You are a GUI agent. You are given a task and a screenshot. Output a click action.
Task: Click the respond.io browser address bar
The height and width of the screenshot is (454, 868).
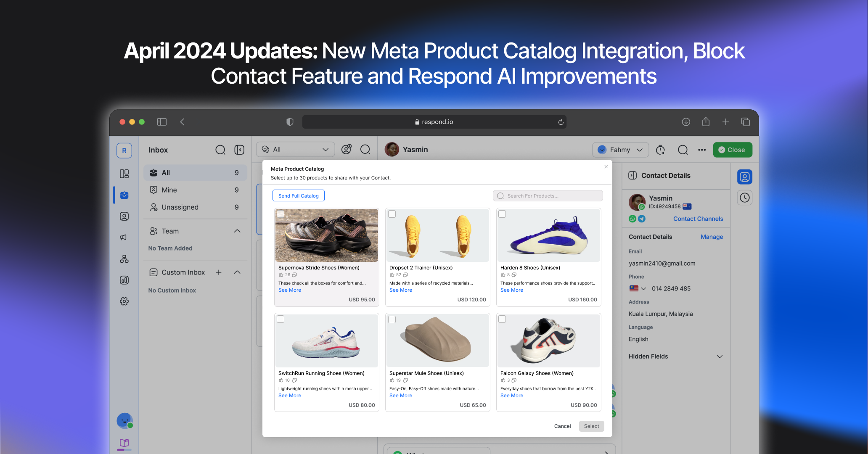point(434,122)
